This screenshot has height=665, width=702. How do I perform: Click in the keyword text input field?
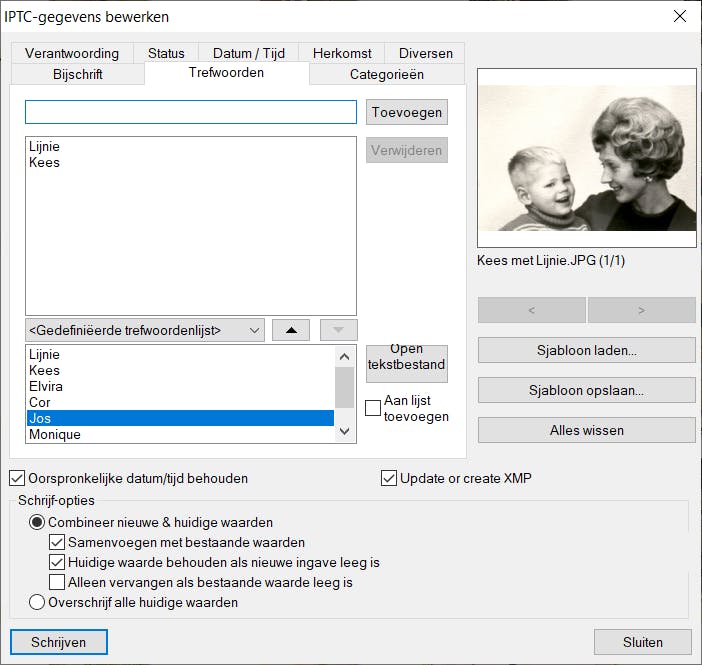pos(190,112)
